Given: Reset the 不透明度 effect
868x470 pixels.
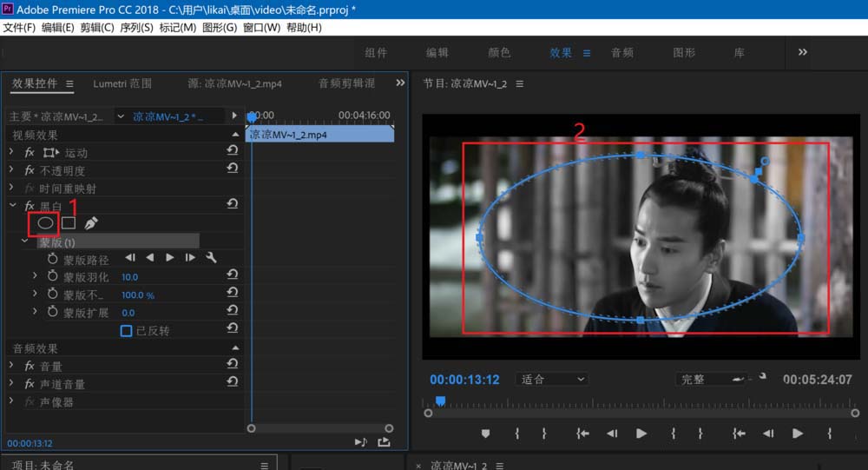Looking at the screenshot, I should tap(233, 168).
